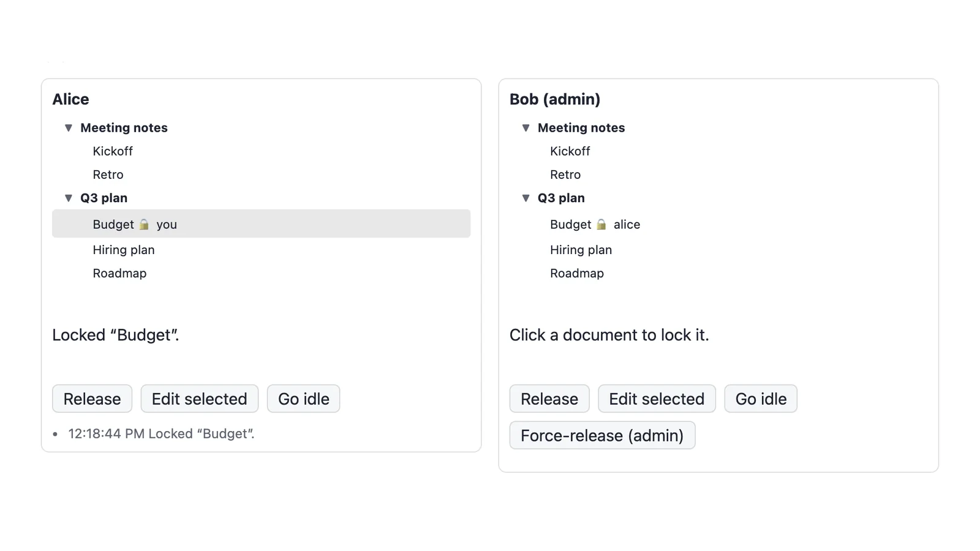Click Alice's Release button
Screen dimensions: 980x551
[92, 399]
